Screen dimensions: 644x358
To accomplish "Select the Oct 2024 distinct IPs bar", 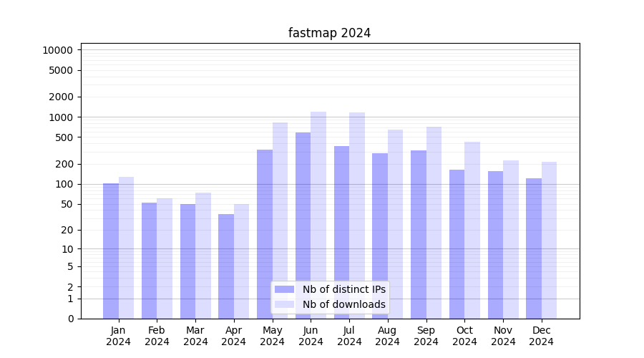I will click(457, 243).
